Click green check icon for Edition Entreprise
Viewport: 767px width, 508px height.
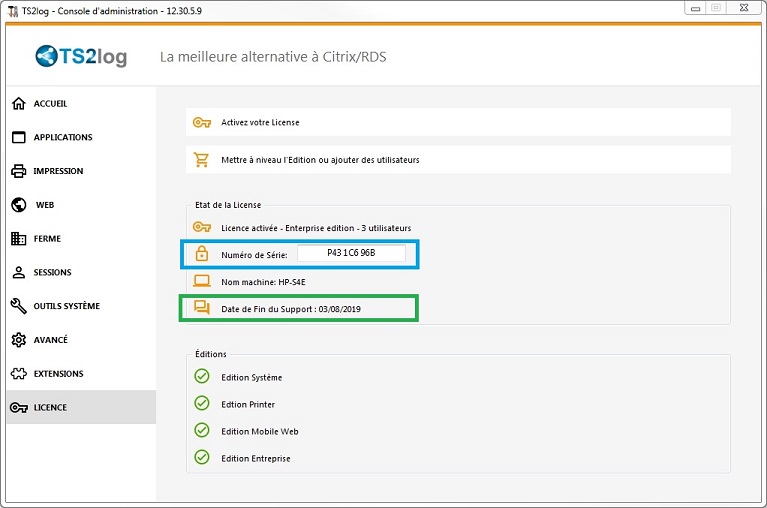[x=202, y=457]
